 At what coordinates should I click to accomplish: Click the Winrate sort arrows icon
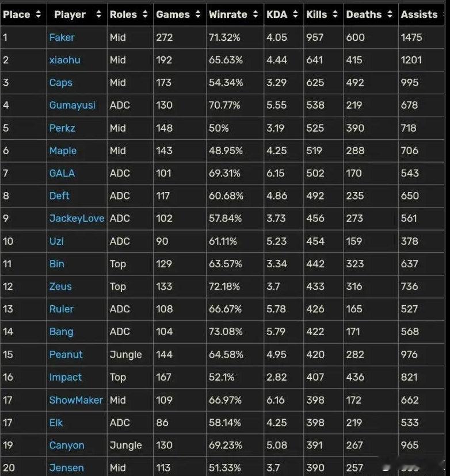tap(255, 14)
